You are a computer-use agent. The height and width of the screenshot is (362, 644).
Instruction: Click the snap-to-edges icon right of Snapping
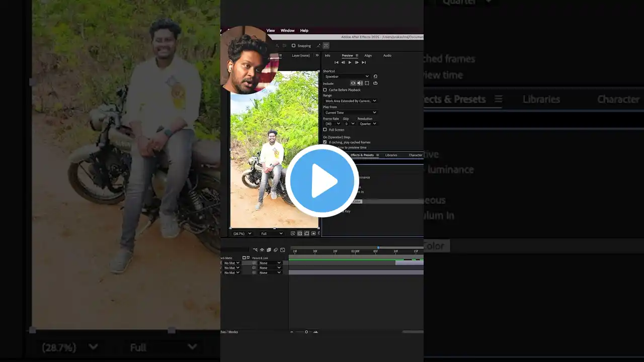pyautogui.click(x=318, y=46)
